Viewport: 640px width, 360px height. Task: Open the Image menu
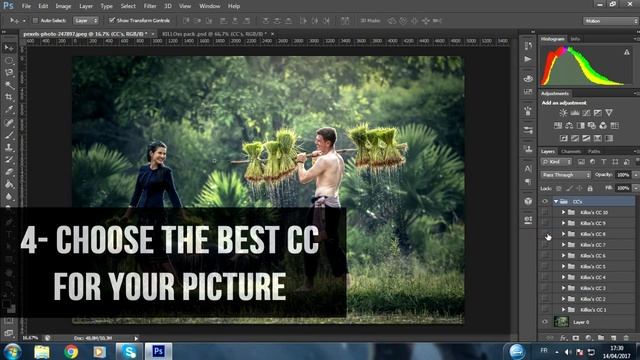tap(63, 6)
